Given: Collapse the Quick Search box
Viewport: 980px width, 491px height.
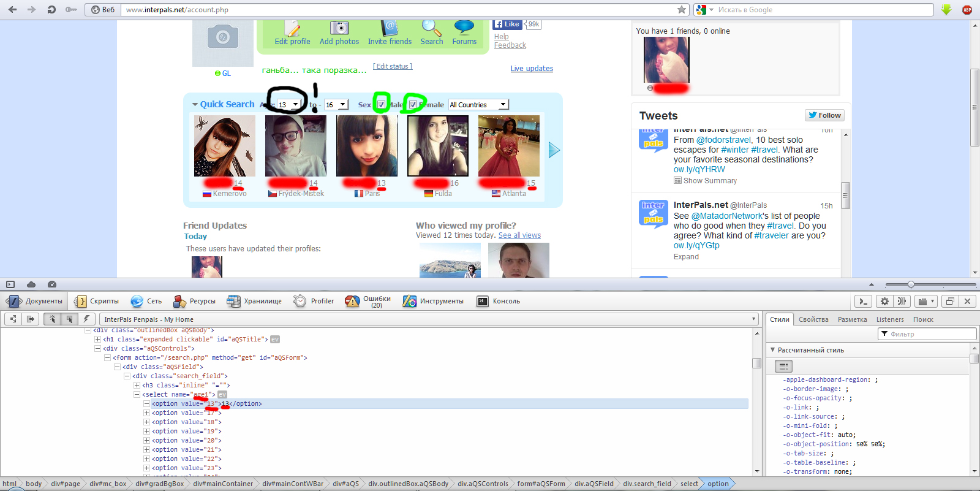Looking at the screenshot, I should point(195,104).
